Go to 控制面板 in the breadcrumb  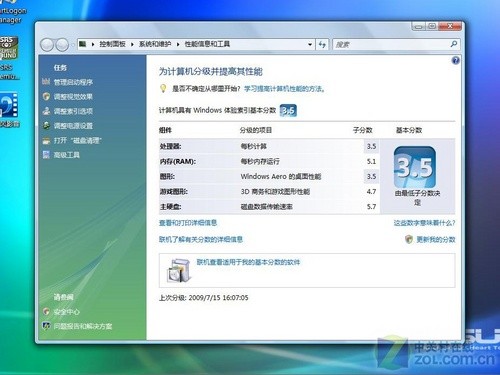[x=112, y=44]
